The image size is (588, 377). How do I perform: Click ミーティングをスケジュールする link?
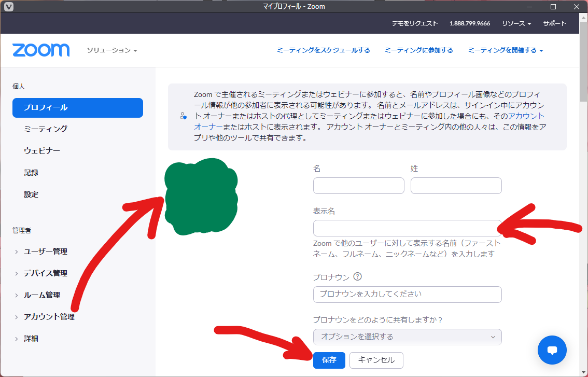[x=323, y=50]
